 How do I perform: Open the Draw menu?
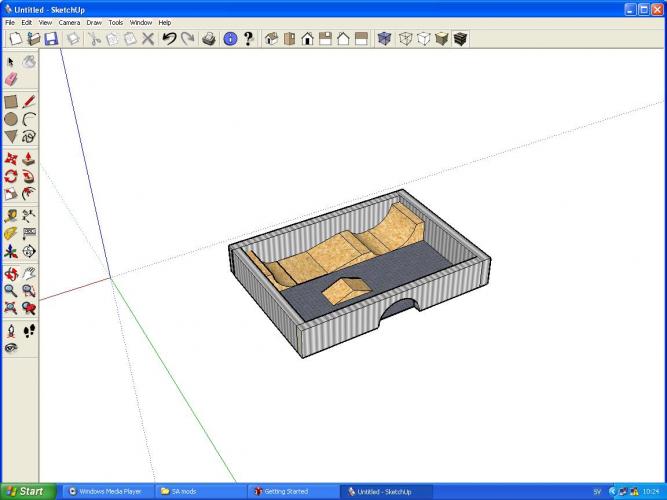pos(94,22)
